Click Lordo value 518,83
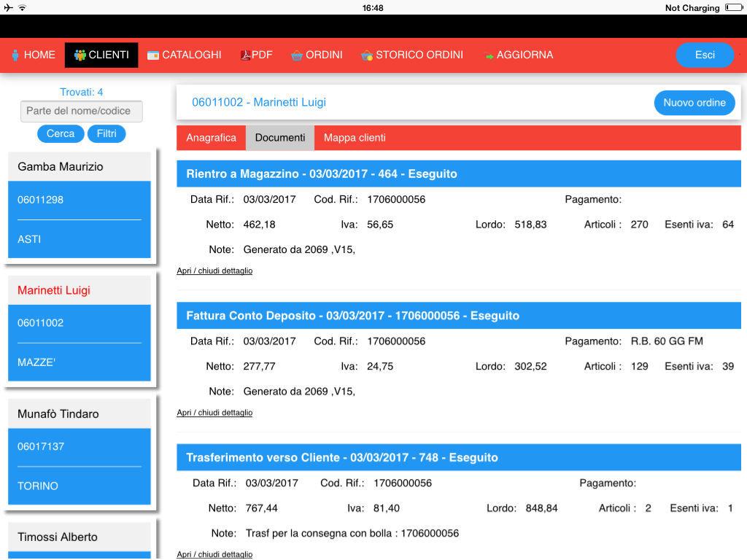The width and height of the screenshot is (747, 560). tap(530, 225)
